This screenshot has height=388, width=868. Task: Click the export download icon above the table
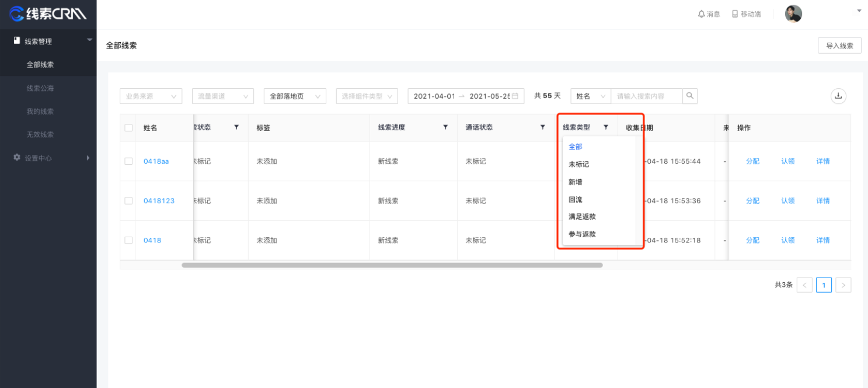838,96
